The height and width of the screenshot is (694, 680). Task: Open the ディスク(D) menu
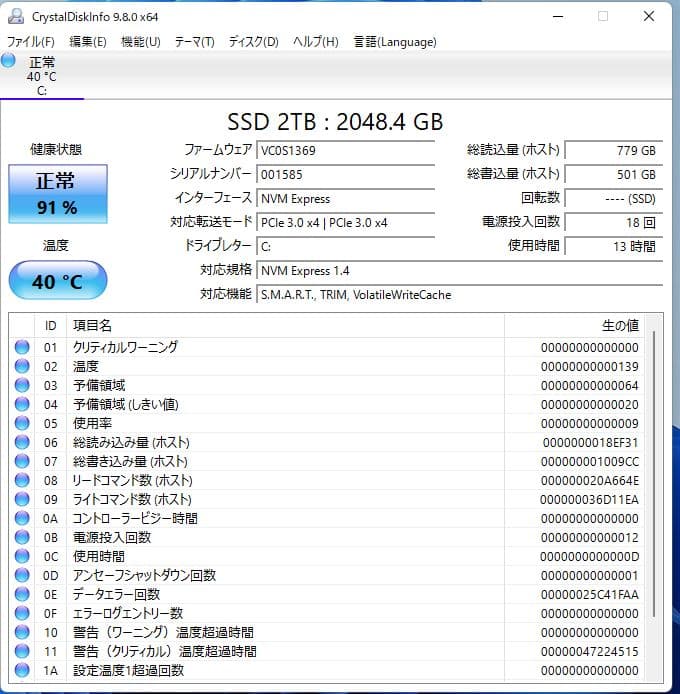253,42
